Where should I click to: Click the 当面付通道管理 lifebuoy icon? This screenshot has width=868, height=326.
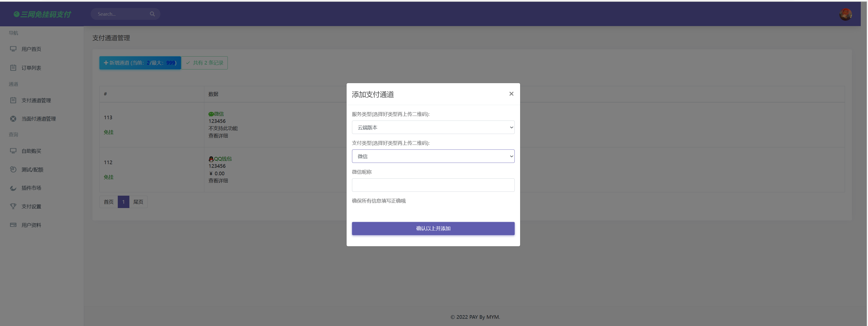[13, 118]
